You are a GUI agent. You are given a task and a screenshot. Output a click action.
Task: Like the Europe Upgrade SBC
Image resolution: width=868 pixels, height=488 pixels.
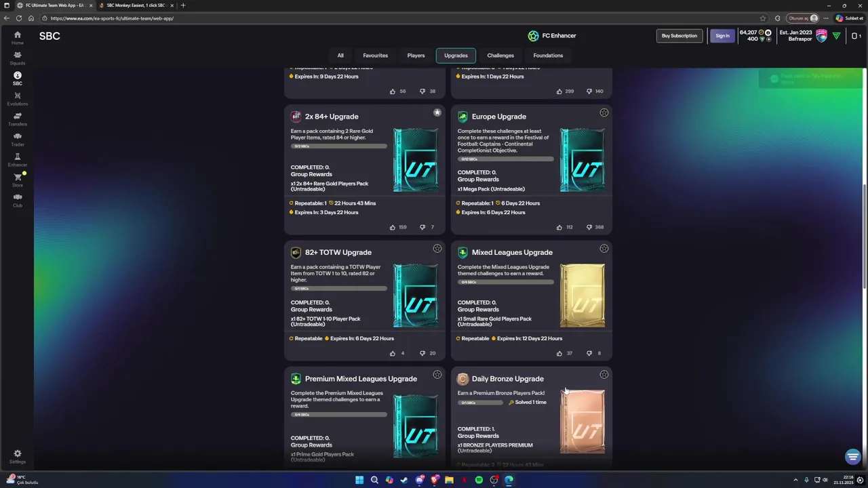point(559,227)
